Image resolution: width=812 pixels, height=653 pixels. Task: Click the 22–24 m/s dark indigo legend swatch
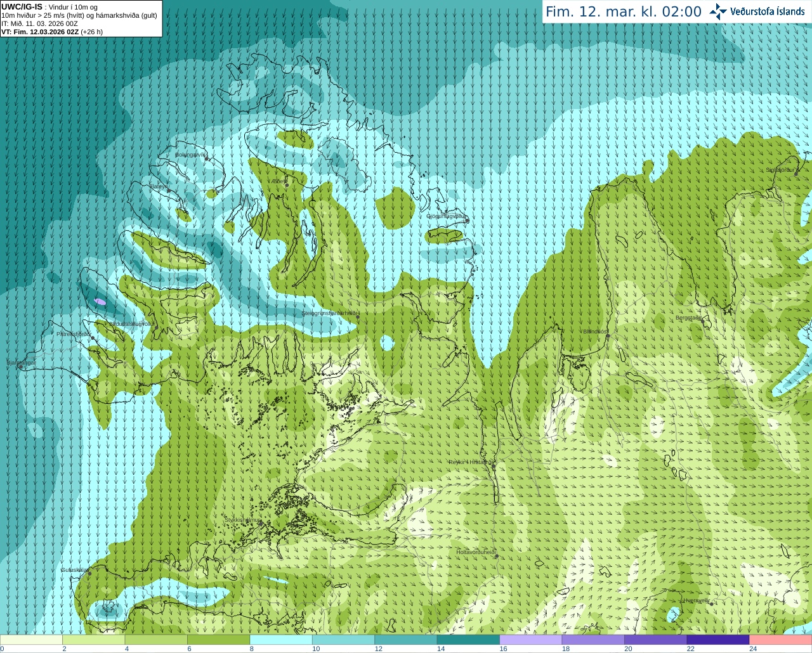718,640
